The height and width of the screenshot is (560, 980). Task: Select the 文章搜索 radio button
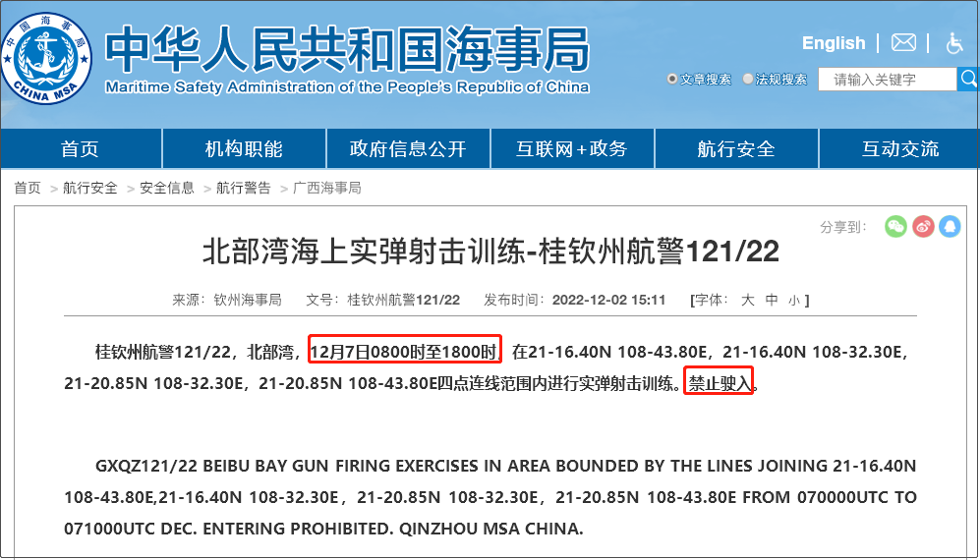click(x=672, y=80)
